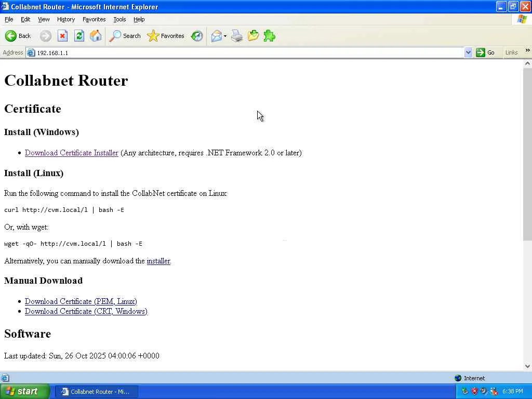The image size is (532, 399).
Task: Click the folder toolbar icon
Action: tap(253, 36)
